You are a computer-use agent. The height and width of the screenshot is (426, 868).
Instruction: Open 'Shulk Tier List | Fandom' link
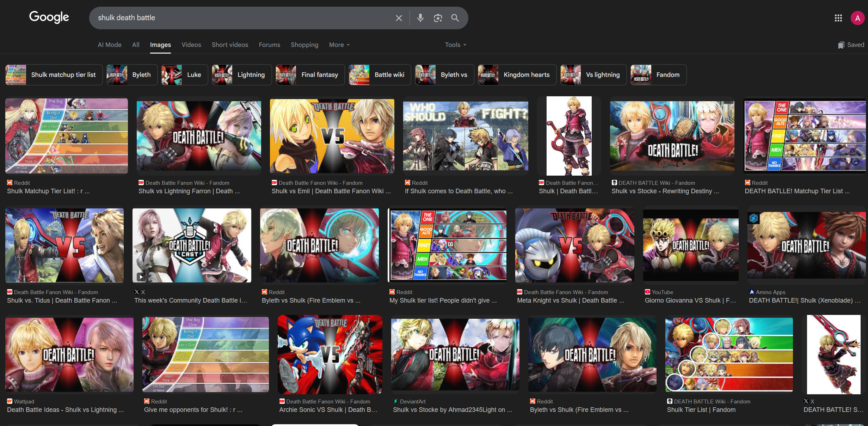click(x=701, y=410)
